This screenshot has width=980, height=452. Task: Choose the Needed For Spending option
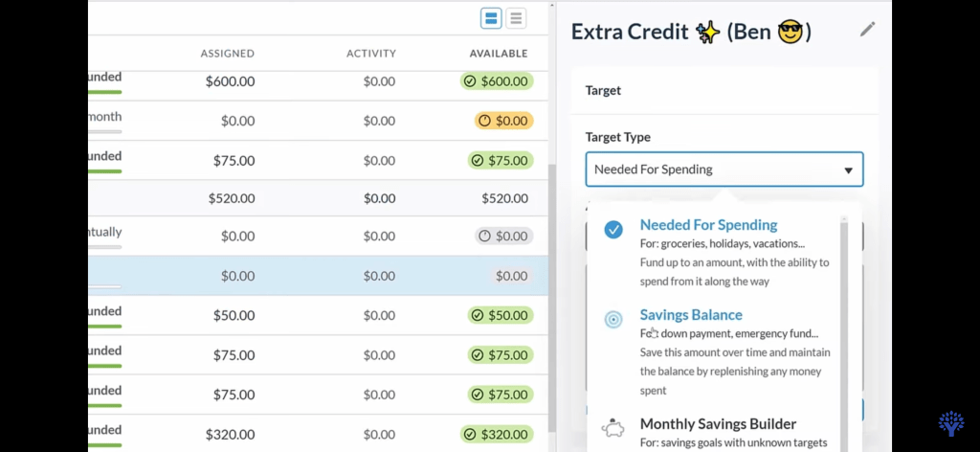pyautogui.click(x=734, y=253)
